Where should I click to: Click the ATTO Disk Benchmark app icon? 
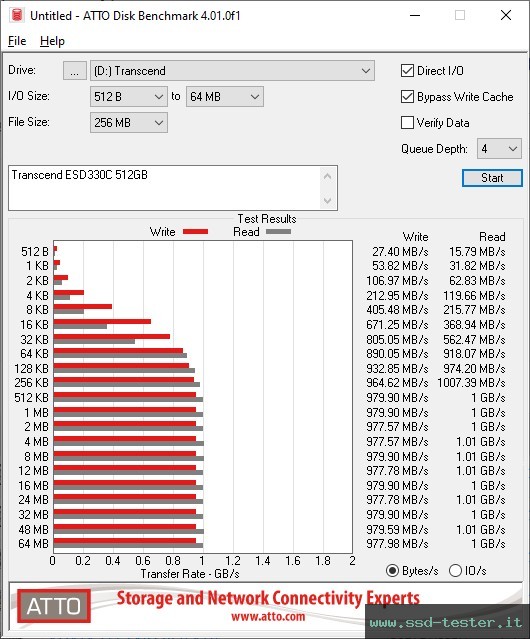(17, 15)
